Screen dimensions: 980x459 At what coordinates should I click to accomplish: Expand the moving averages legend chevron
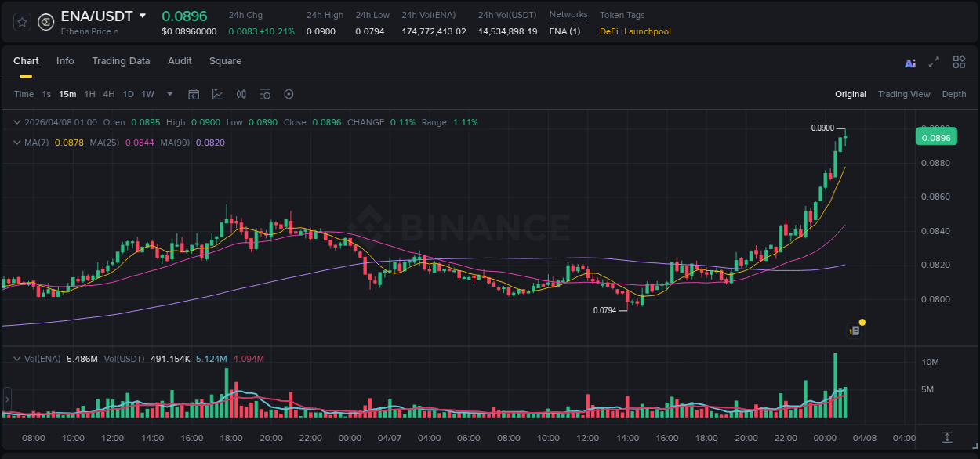(17, 143)
